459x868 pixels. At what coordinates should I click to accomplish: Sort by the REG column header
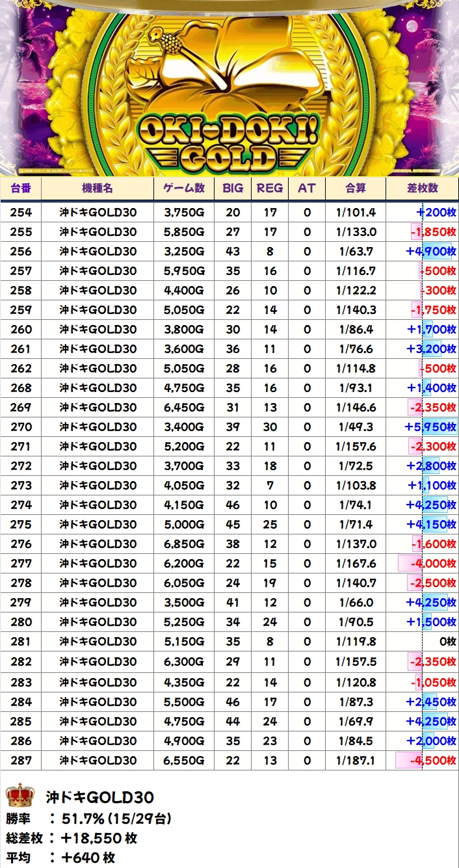click(x=270, y=189)
